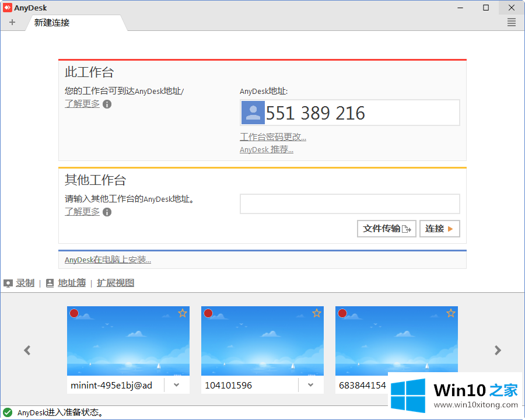The width and height of the screenshot is (525, 420).
Task: Open the 地址簿 address book
Action: (72, 283)
